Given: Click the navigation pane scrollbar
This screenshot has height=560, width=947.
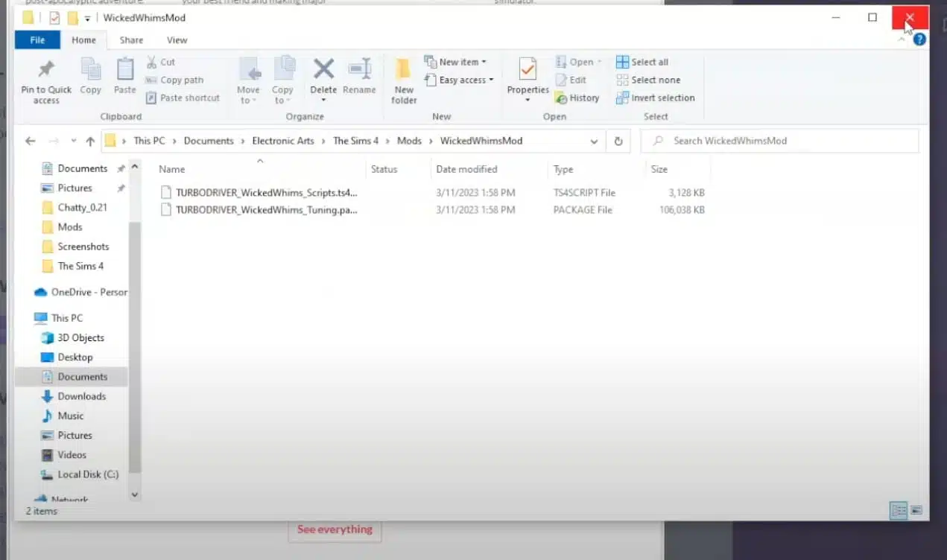Looking at the screenshot, I should pos(135,346).
